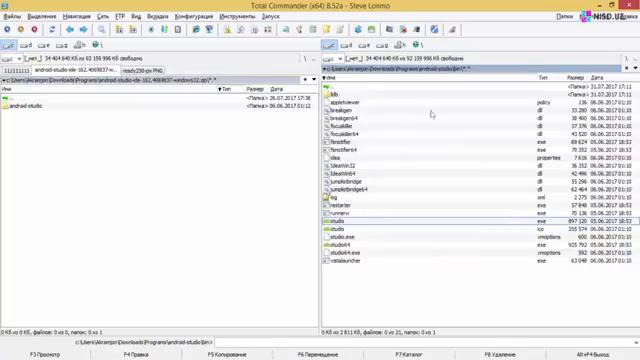This screenshot has width=640, height=360.
Task: Select android-studio folder in left panel
Action: (x=158, y=106)
